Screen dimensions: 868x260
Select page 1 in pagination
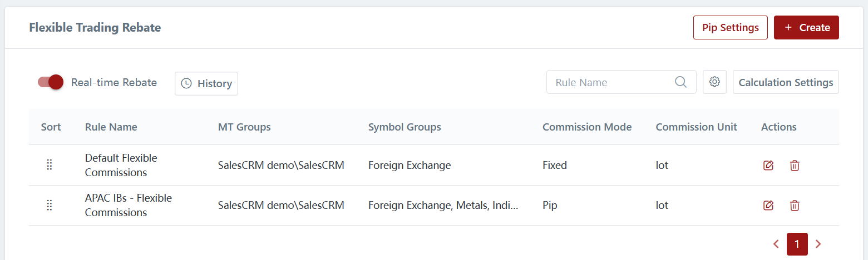(797, 244)
